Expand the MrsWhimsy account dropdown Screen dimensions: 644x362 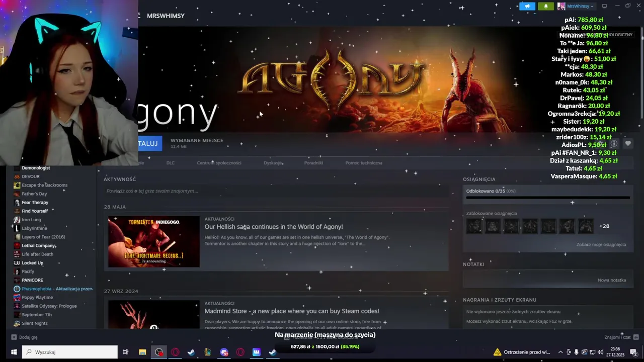[576, 6]
